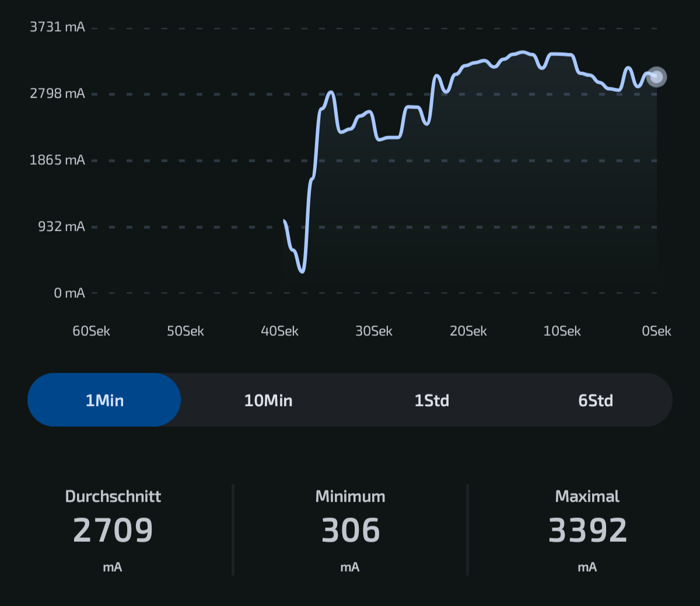Click the 30Sek time axis label
700x606 pixels.
tap(374, 331)
